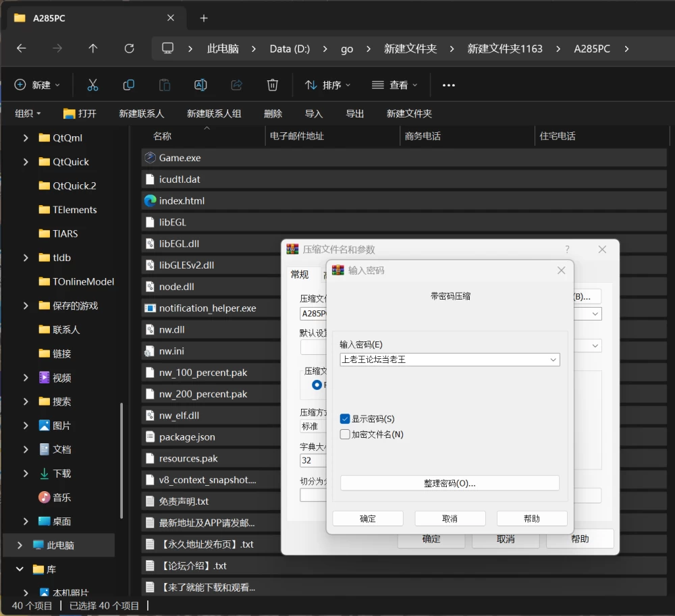Screen dimensions: 675x616
Task: Click the copy icon in toolbar
Action: (x=129, y=85)
